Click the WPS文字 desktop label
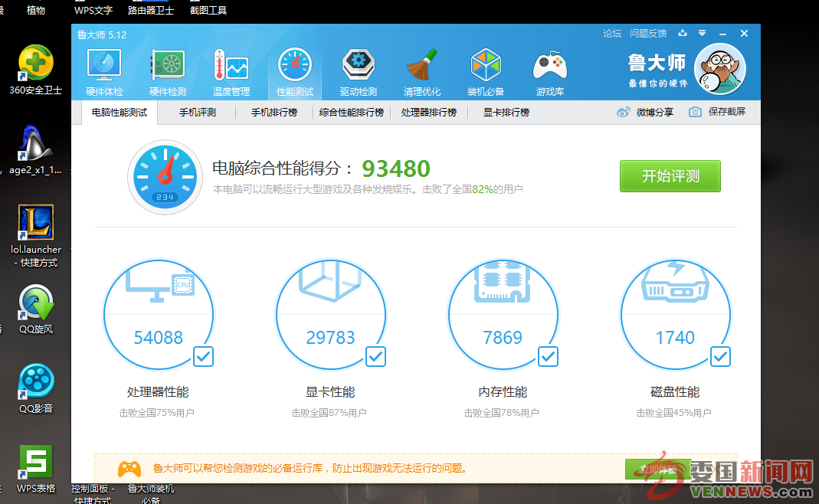The image size is (819, 504). 93,10
